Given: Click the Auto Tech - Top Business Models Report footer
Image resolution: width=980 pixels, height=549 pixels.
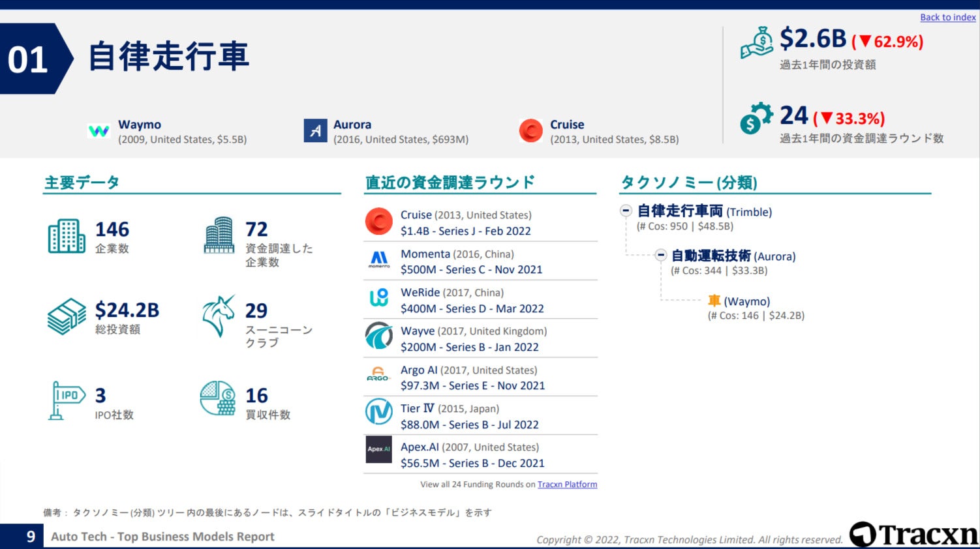Looking at the screenshot, I should point(162,537).
